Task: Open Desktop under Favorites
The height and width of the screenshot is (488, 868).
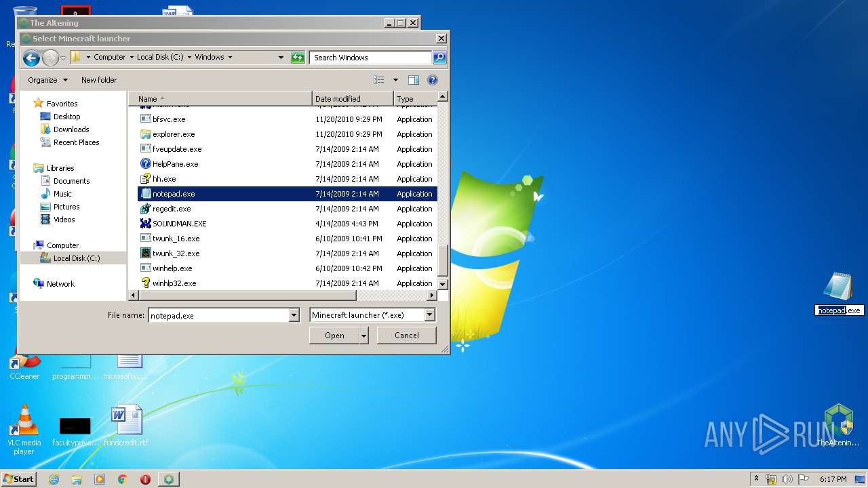Action: (x=66, y=117)
